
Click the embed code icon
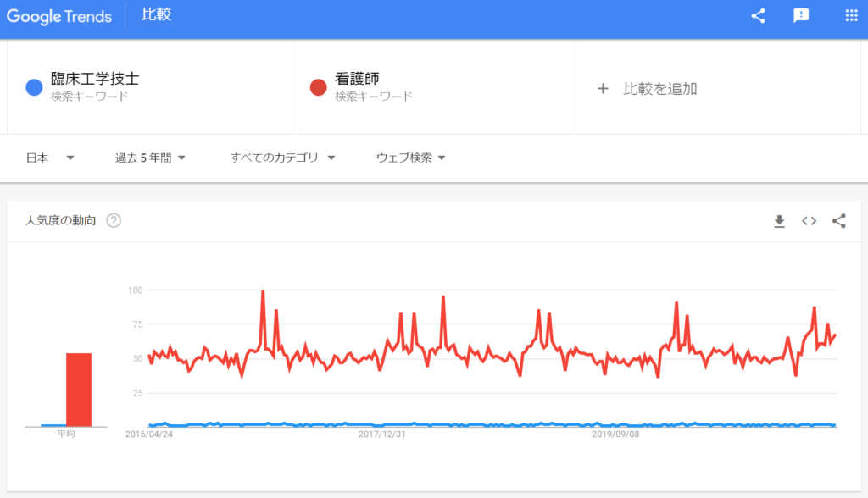pyautogui.click(x=809, y=221)
